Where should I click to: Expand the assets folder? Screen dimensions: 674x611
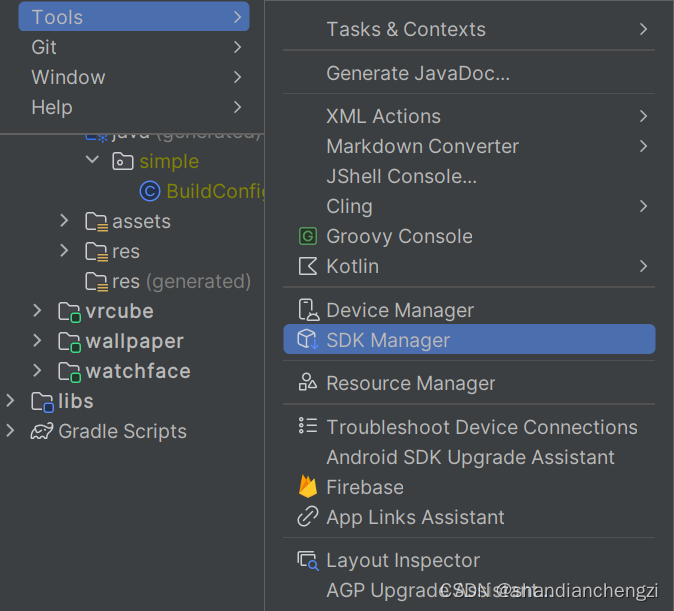[x=64, y=221]
